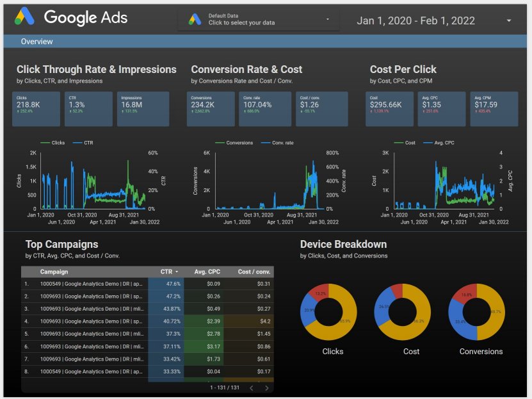Select the Conversions scorecard showing 234.2K
Image resolution: width=532 pixels, height=399 pixels.
point(211,109)
